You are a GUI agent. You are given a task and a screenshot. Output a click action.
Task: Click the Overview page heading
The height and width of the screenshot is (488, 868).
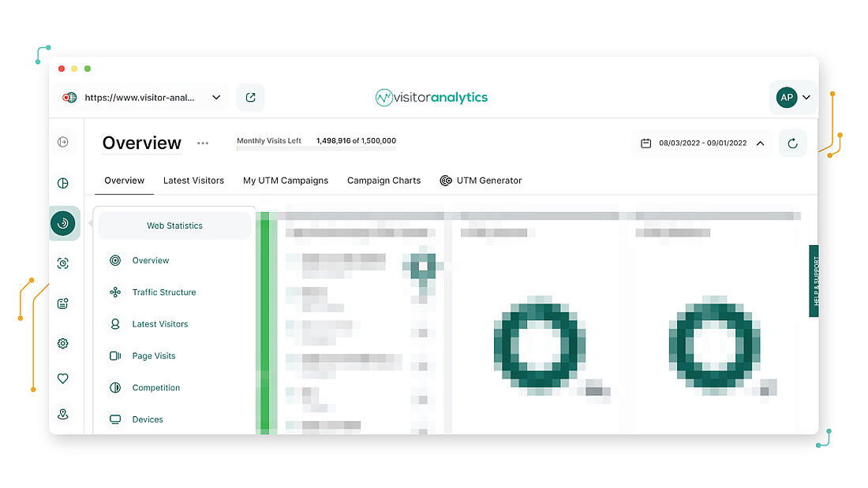tap(142, 143)
